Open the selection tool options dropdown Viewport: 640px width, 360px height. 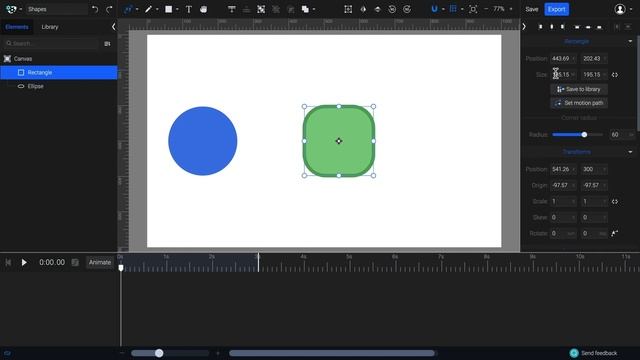(137, 9)
